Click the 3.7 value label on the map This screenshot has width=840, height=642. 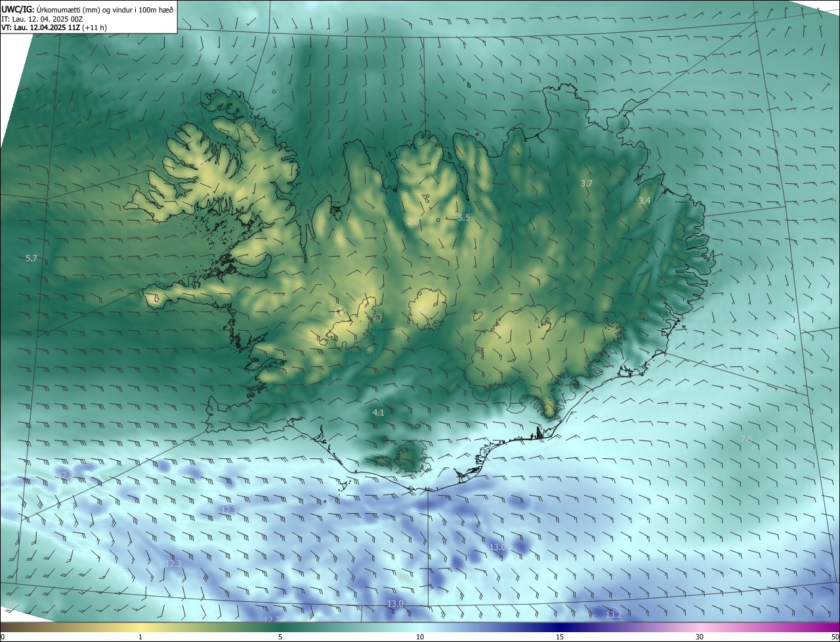(x=587, y=184)
